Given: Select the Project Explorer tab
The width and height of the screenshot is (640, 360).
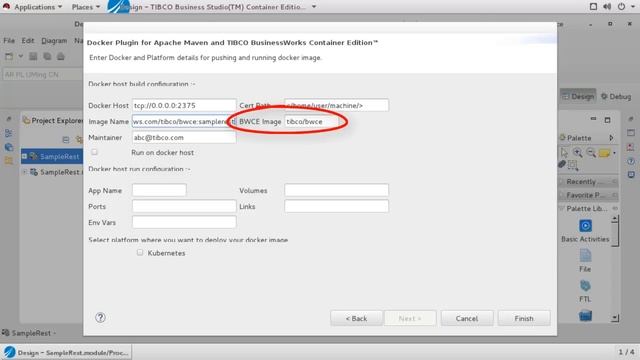Looking at the screenshot, I should pos(53,120).
